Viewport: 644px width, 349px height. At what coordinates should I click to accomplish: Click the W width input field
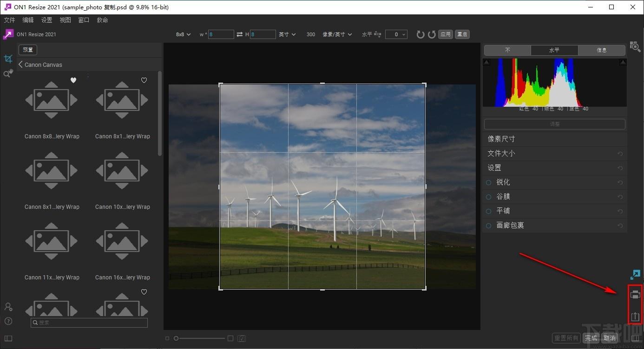coord(221,34)
